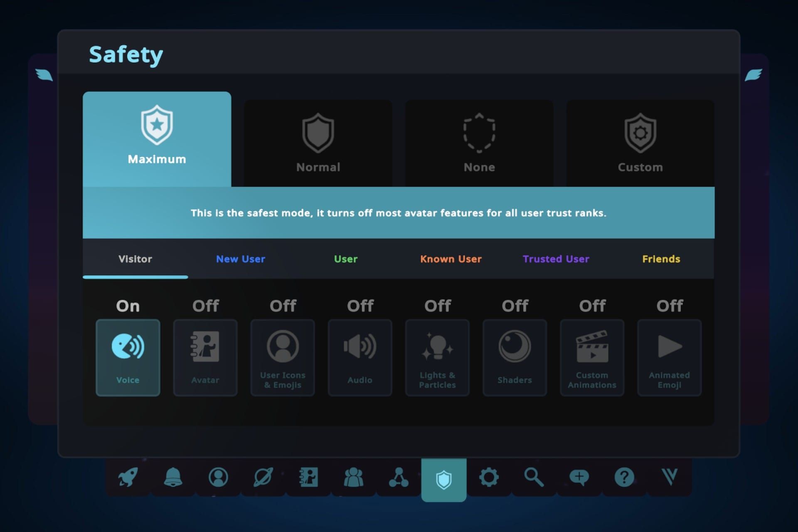The height and width of the screenshot is (532, 798).
Task: Open the Search magnifier icon
Action: [533, 478]
